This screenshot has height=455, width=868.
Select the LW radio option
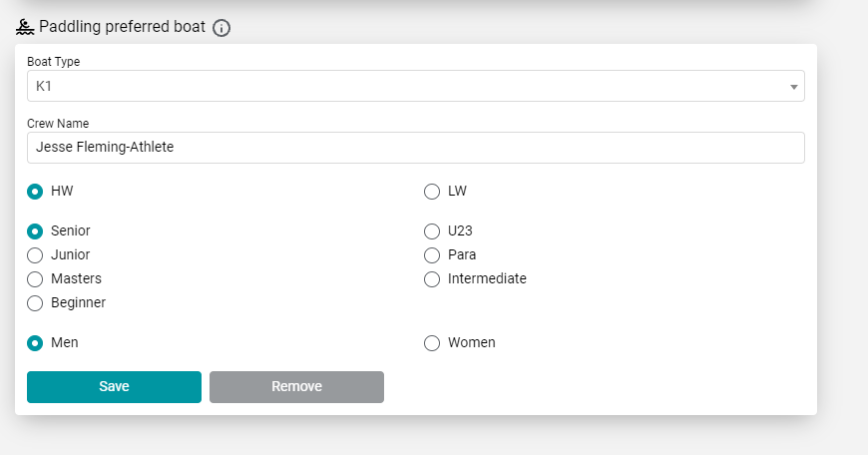click(432, 192)
